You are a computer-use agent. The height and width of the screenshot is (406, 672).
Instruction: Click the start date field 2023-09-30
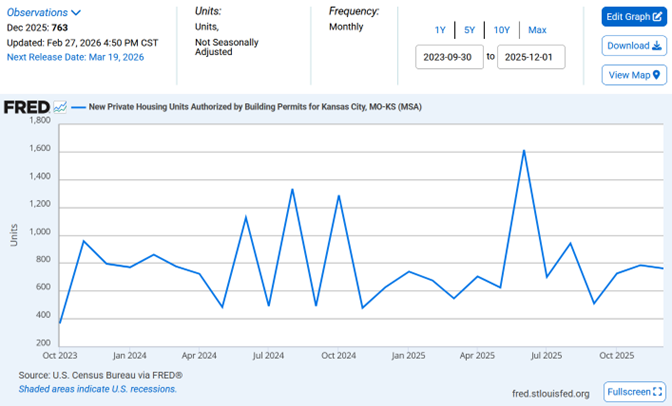click(x=449, y=58)
